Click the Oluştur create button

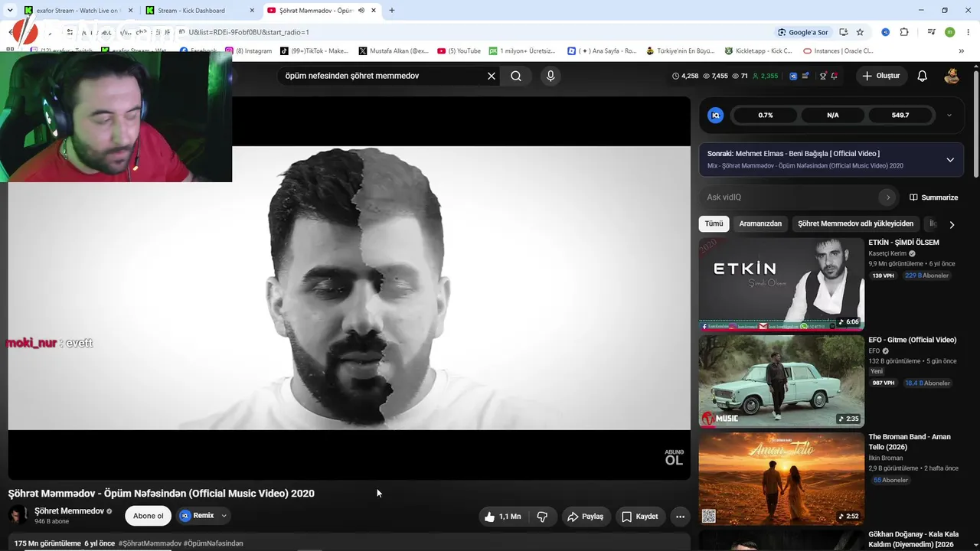tap(880, 76)
